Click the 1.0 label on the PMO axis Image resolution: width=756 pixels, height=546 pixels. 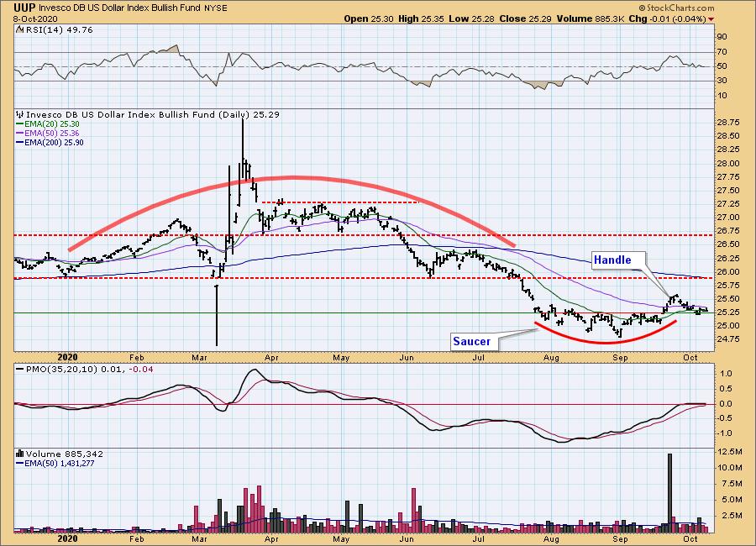tap(726, 374)
